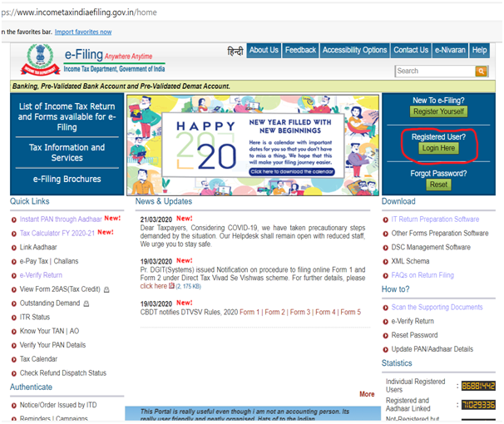Open List of Income Tax Return and Forms
This screenshot has height=424, width=504.
click(67, 116)
